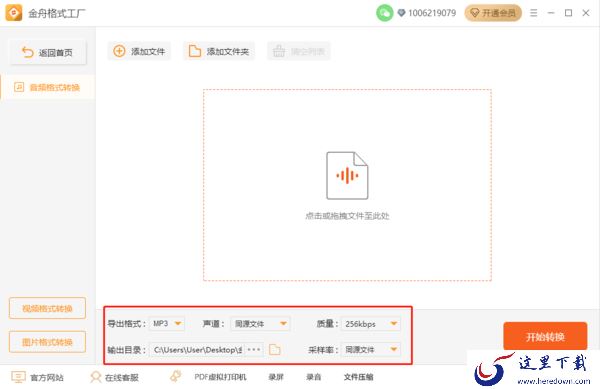Click the 金舟格式工厂 app logo icon
This screenshot has width=600, height=389.
[x=13, y=13]
